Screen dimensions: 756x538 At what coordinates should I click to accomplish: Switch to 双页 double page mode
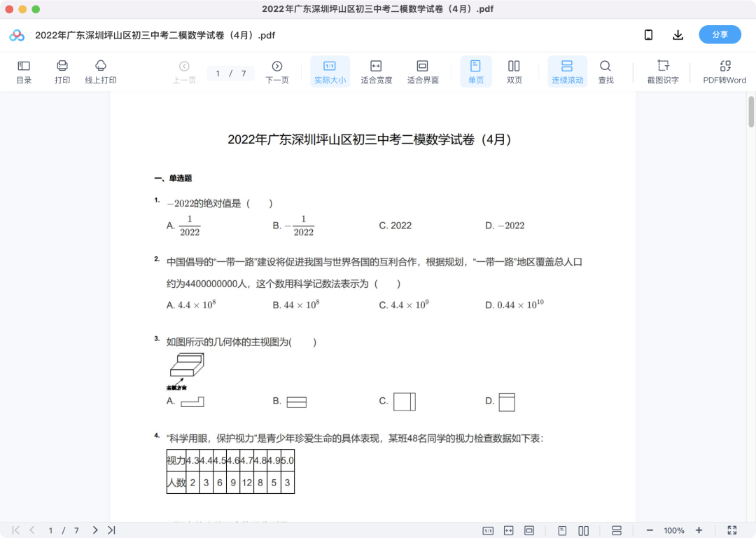pyautogui.click(x=514, y=72)
